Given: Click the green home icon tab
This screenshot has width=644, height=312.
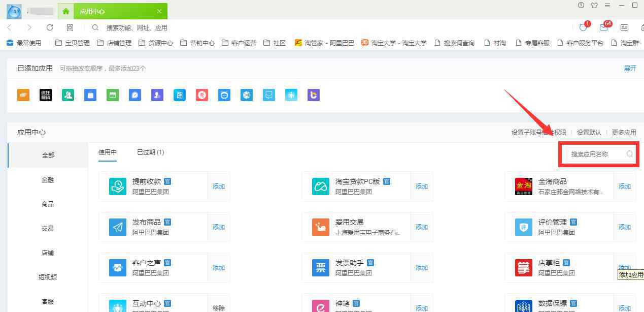Looking at the screenshot, I should pos(66,11).
